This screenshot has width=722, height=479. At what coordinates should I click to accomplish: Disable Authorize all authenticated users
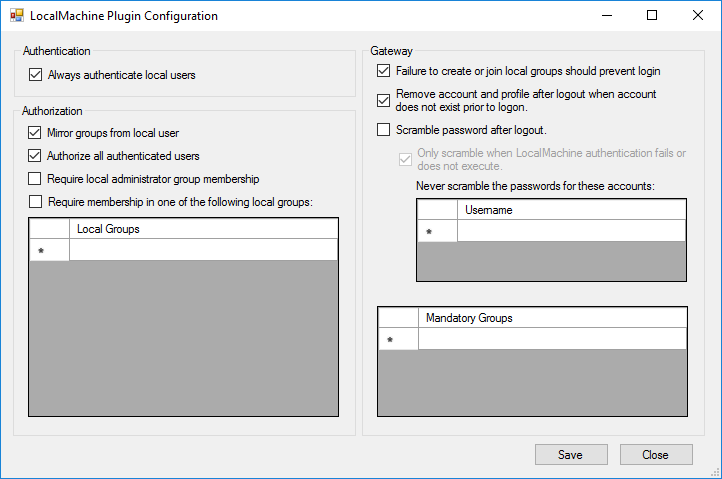(36, 155)
